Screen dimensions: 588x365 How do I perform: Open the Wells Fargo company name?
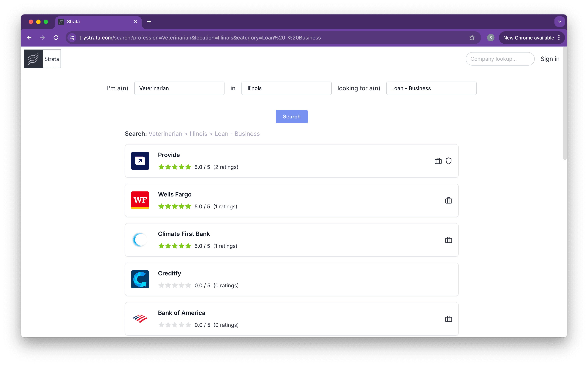click(175, 194)
